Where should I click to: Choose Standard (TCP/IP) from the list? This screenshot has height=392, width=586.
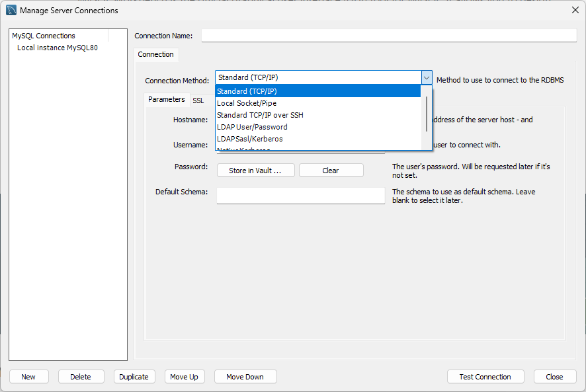tap(318, 91)
